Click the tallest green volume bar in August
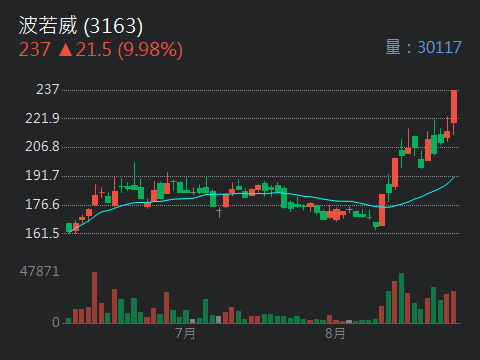Image resolution: width=480 pixels, height=360 pixels. (401, 298)
